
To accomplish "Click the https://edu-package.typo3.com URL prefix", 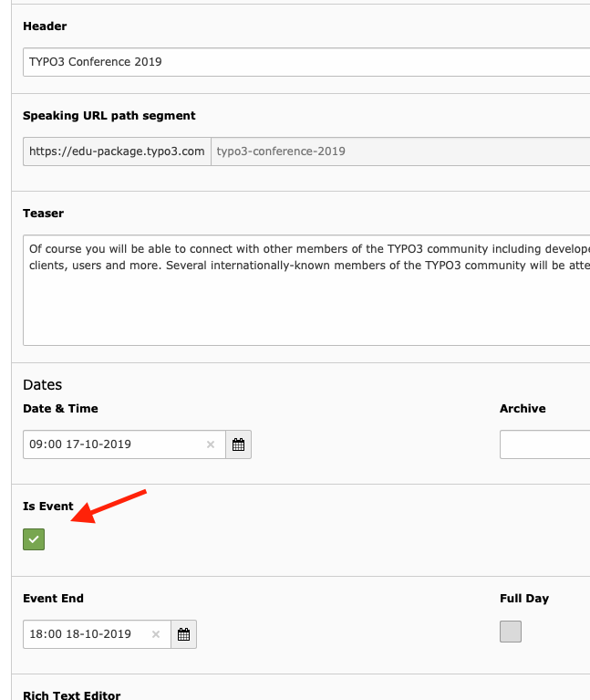I will pos(117,151).
